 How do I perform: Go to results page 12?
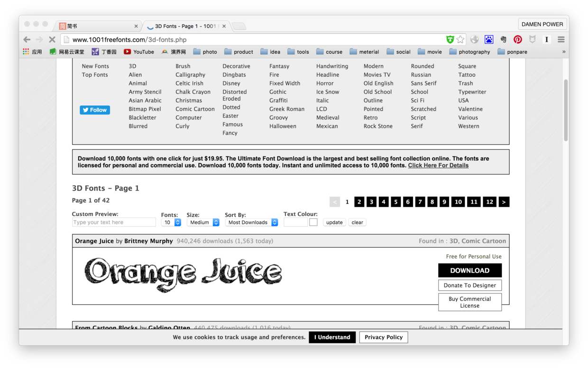tap(490, 202)
